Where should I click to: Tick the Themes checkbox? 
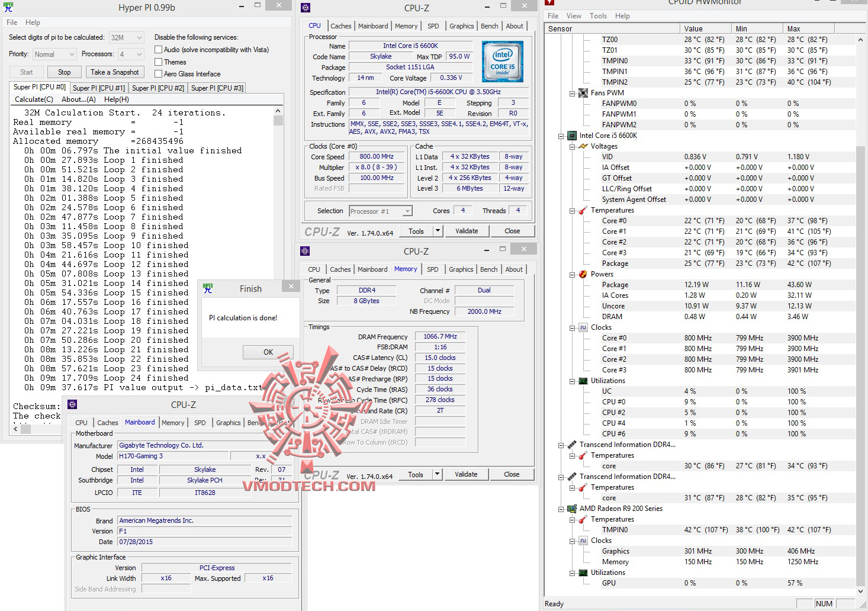tap(158, 62)
